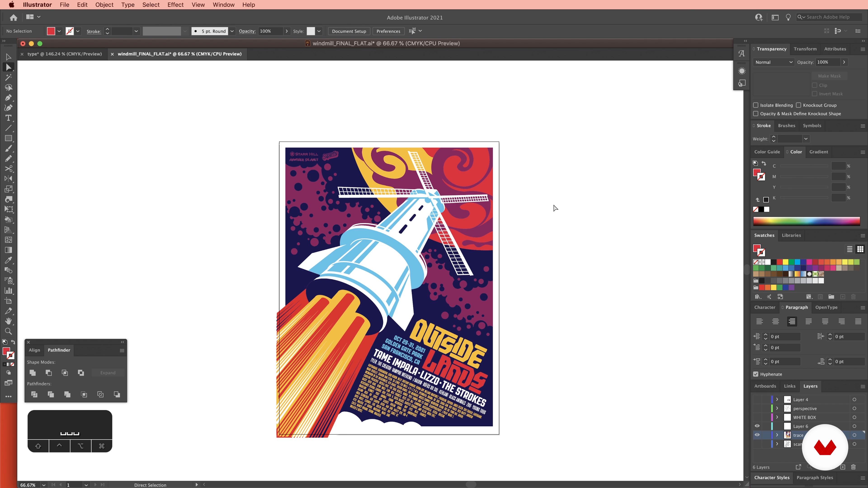Click Exclude shape mode icon
Screen dimensions: 868x488
(x=81, y=373)
